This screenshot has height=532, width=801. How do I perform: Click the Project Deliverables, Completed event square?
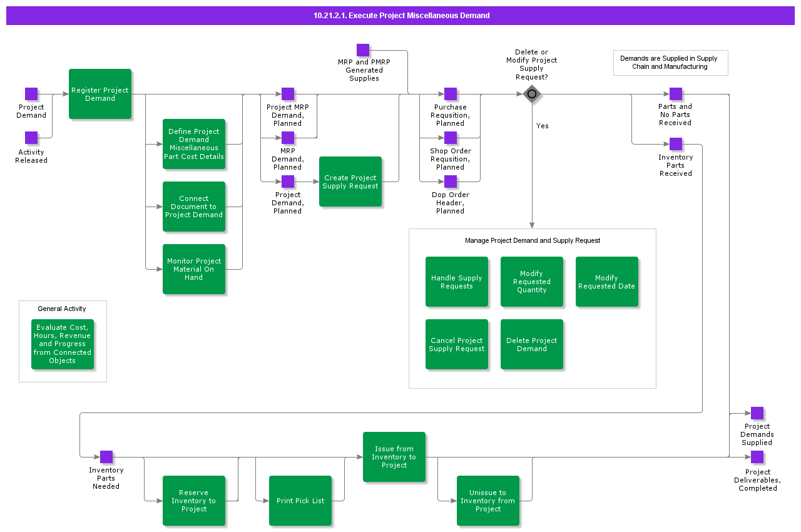point(757,457)
